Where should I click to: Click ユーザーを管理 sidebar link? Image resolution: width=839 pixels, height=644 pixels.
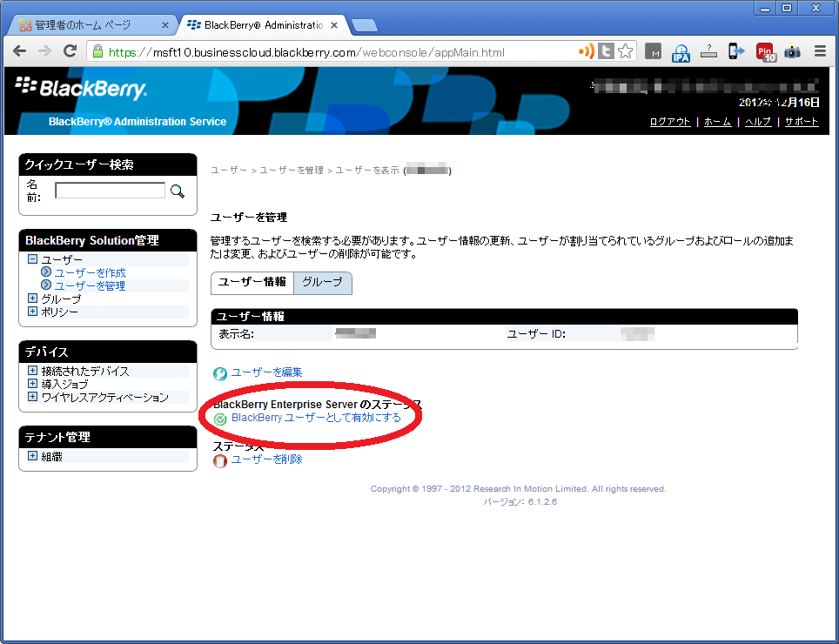click(x=90, y=285)
